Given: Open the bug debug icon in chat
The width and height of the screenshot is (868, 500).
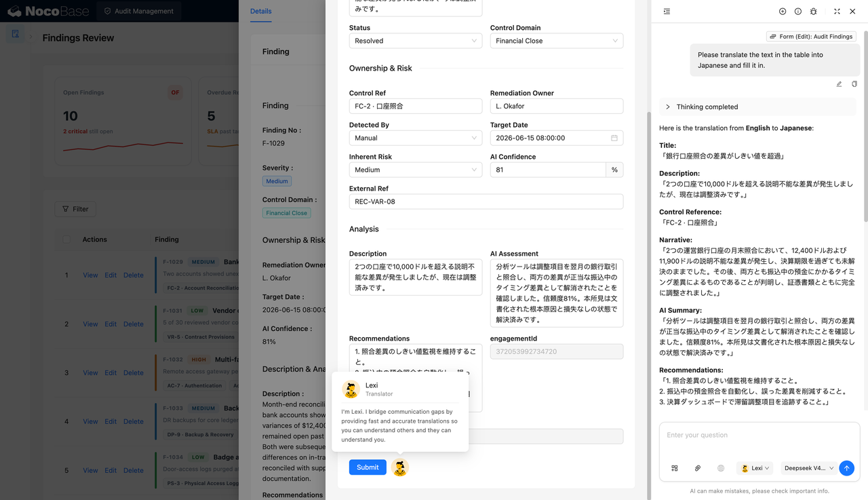Looking at the screenshot, I should (x=814, y=12).
